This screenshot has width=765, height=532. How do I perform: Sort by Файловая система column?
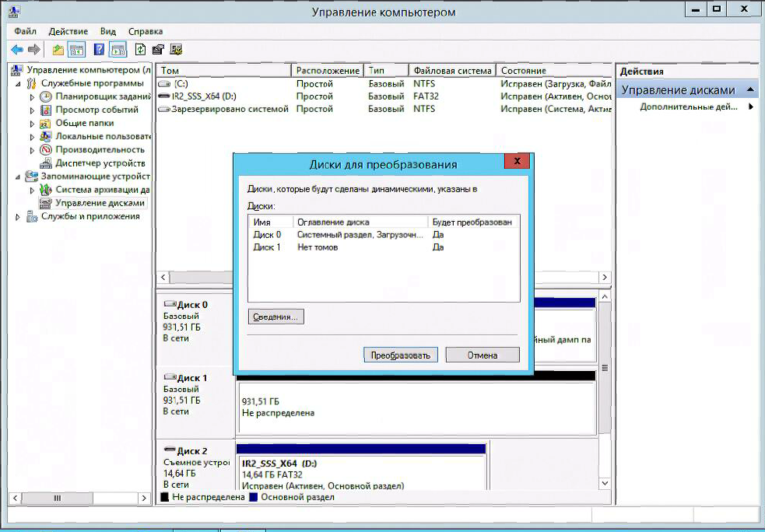coord(452,71)
